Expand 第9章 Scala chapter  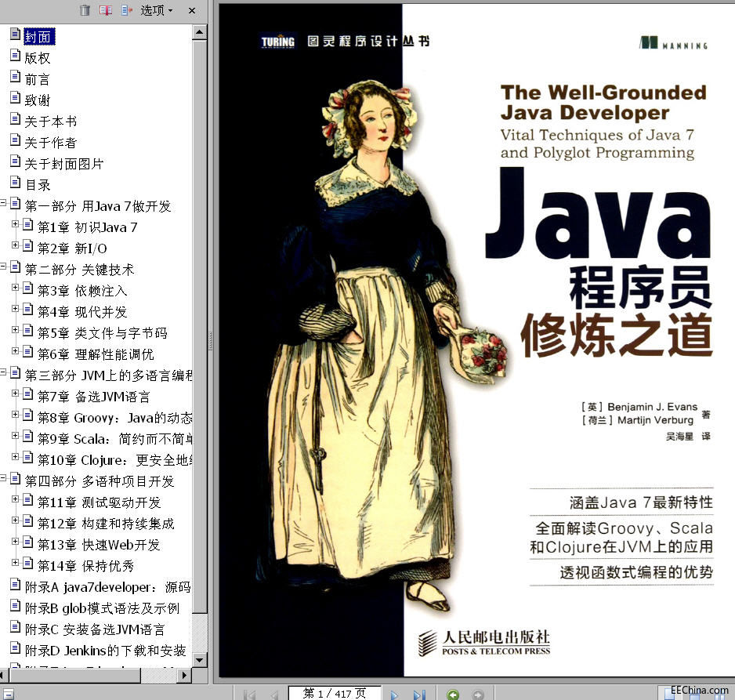[x=16, y=436]
